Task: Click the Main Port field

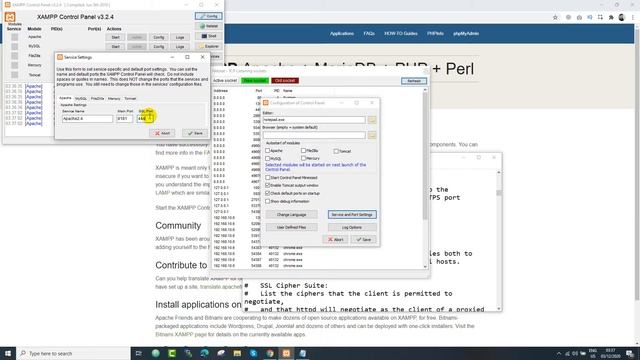Action: point(124,118)
